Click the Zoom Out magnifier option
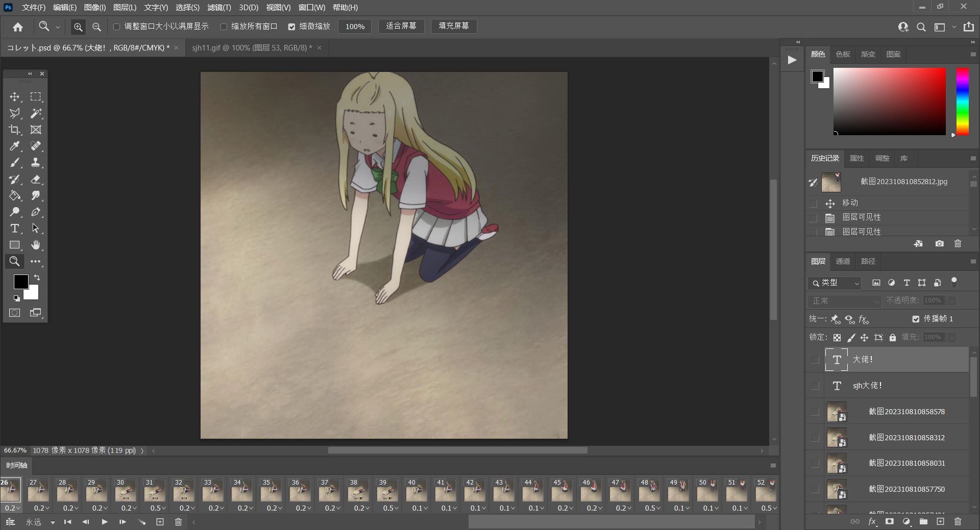Viewport: 980px width, 530px height. (96, 27)
